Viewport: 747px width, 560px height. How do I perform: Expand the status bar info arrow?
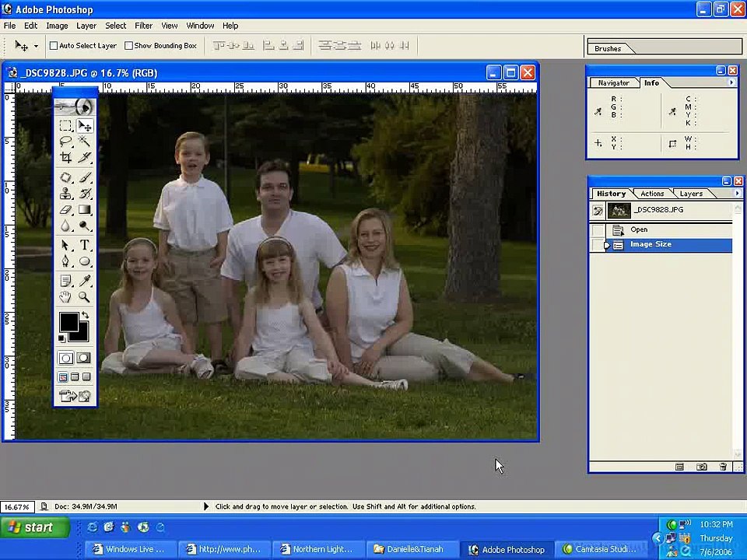[x=205, y=506]
